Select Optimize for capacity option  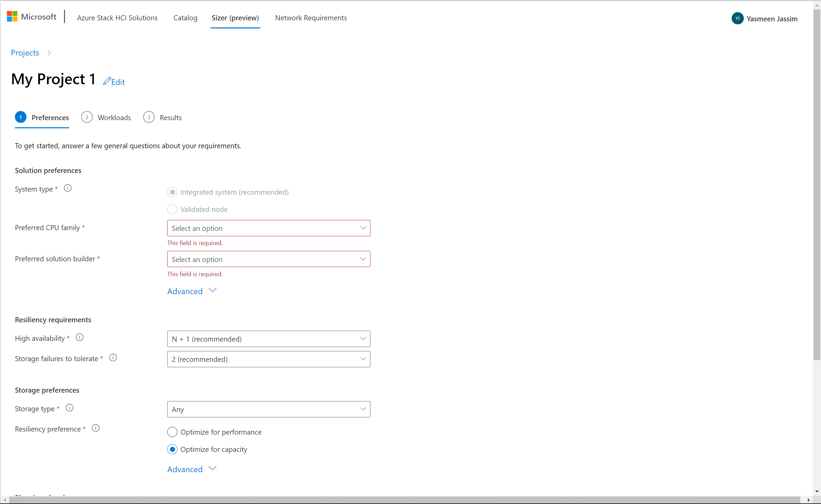coord(172,449)
